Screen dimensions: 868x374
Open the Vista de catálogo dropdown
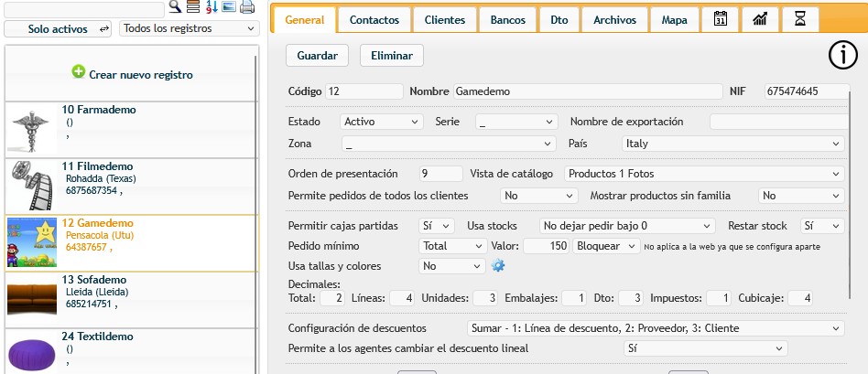[704, 174]
